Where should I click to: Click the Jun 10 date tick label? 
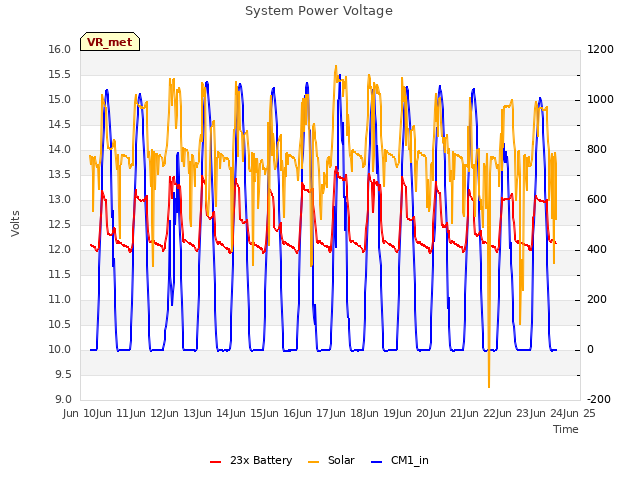click(x=80, y=413)
